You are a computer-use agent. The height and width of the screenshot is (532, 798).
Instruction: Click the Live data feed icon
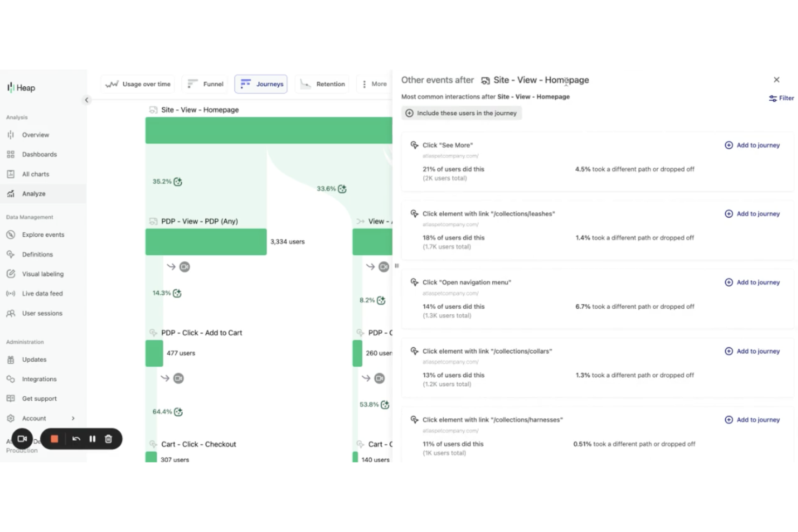[x=10, y=293]
